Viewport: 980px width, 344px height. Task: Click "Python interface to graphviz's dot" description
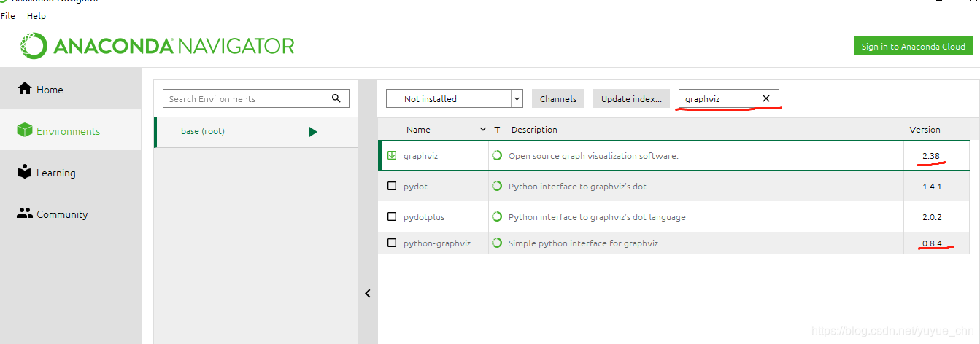pos(577,187)
